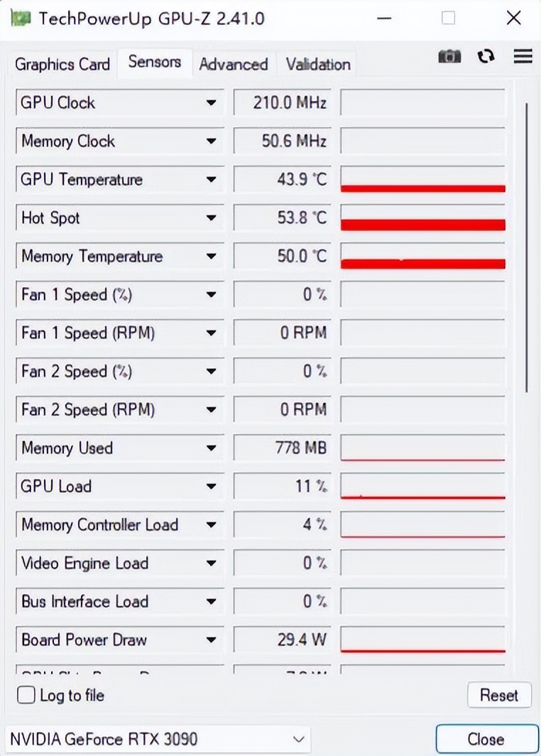
Task: Open the Advanced tab
Action: click(233, 65)
